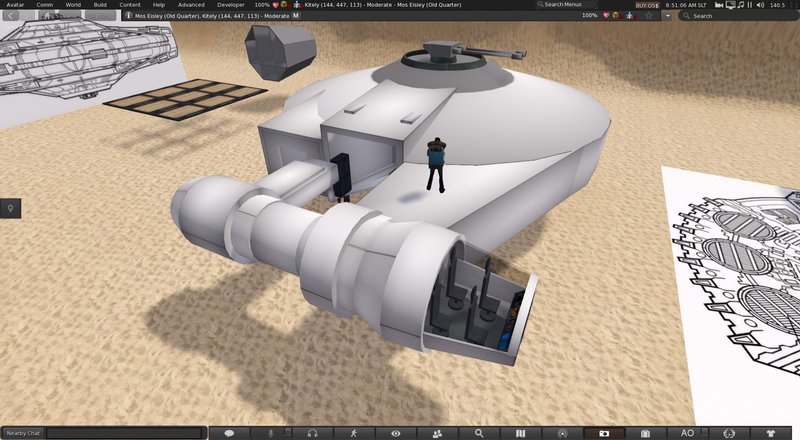This screenshot has height=440, width=800.
Task: Open the World menu
Action: 73,5
